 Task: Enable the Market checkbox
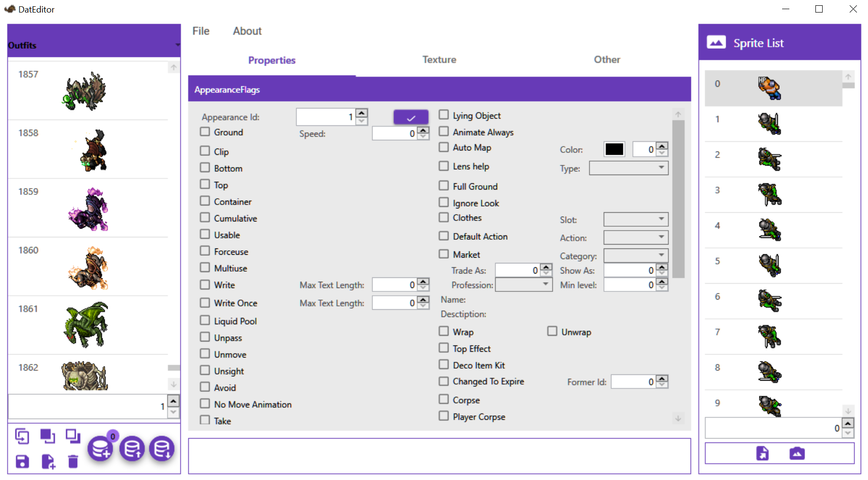(444, 254)
